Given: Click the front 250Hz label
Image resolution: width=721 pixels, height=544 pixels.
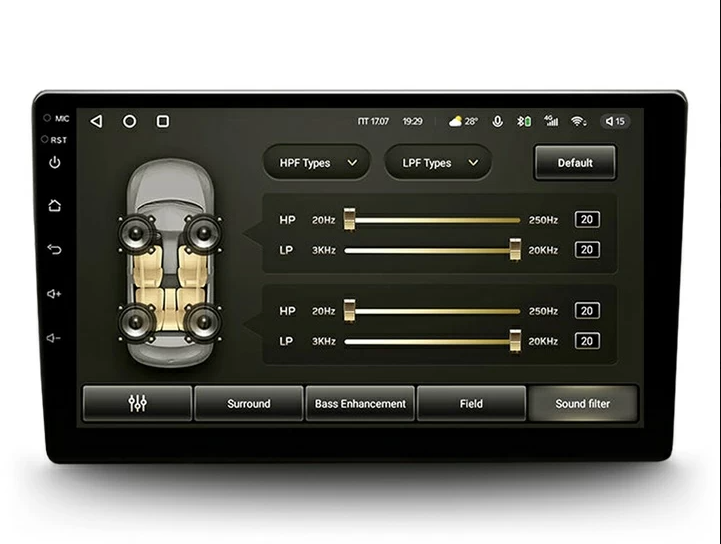Looking at the screenshot, I should click(x=544, y=220).
